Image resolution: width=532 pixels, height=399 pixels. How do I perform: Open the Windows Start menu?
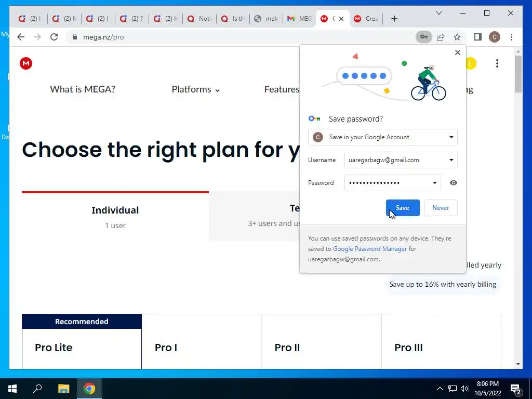coord(12,389)
